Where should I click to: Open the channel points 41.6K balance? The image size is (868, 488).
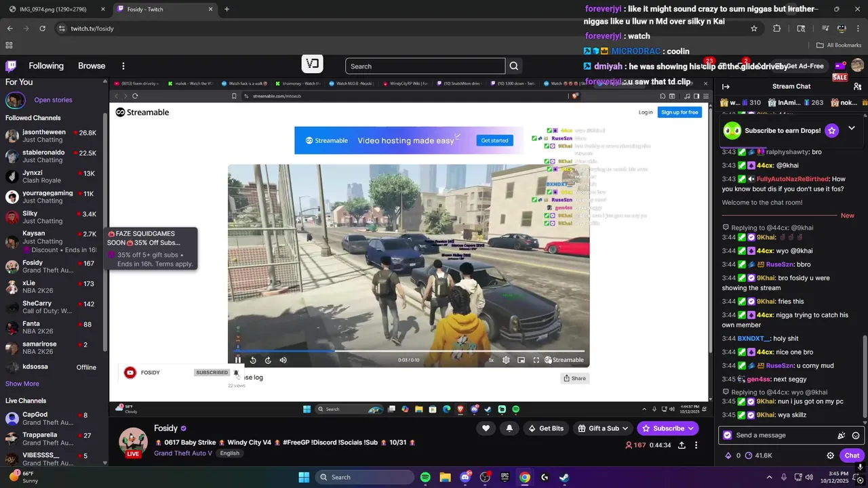(758, 455)
